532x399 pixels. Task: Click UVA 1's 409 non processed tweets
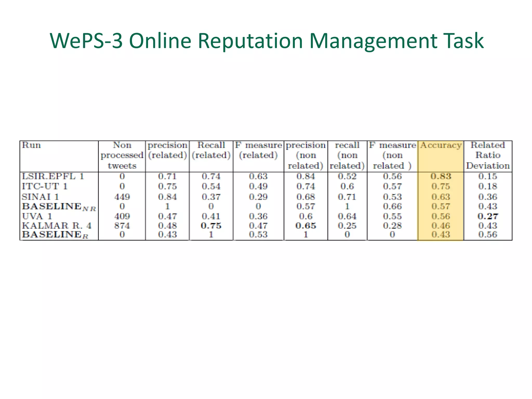coord(122,216)
